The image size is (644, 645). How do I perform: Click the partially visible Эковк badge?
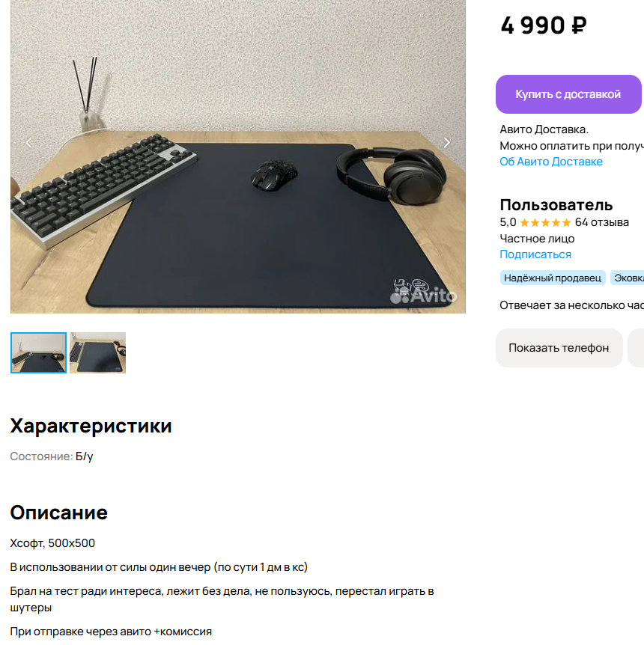(627, 278)
